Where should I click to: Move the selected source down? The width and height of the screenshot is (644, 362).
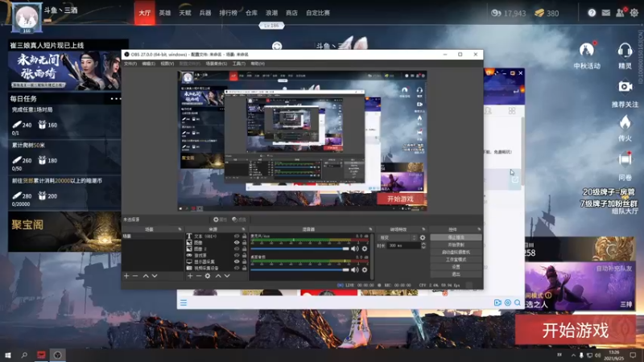pos(227,276)
